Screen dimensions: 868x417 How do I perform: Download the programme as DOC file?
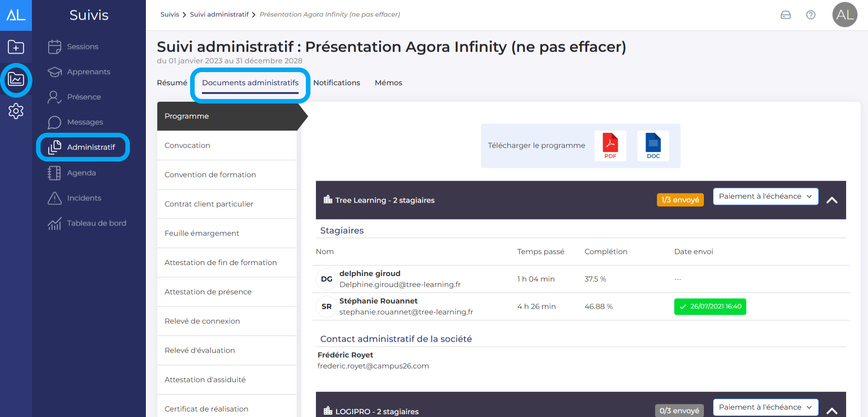pos(653,146)
